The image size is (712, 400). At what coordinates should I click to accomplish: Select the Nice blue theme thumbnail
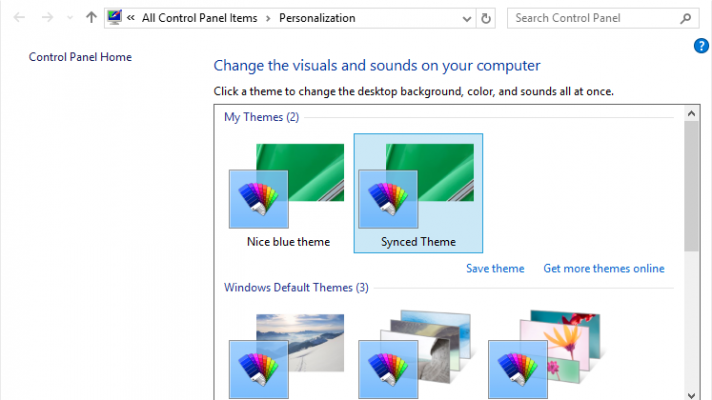[288, 190]
